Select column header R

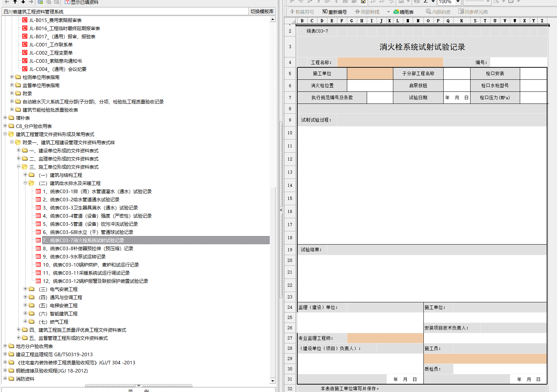461,21
